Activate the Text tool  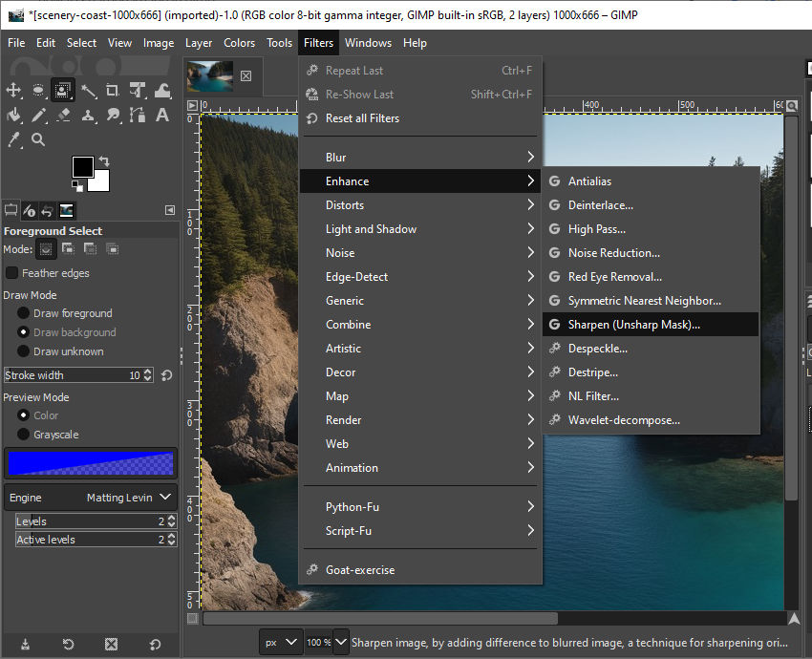(x=162, y=116)
